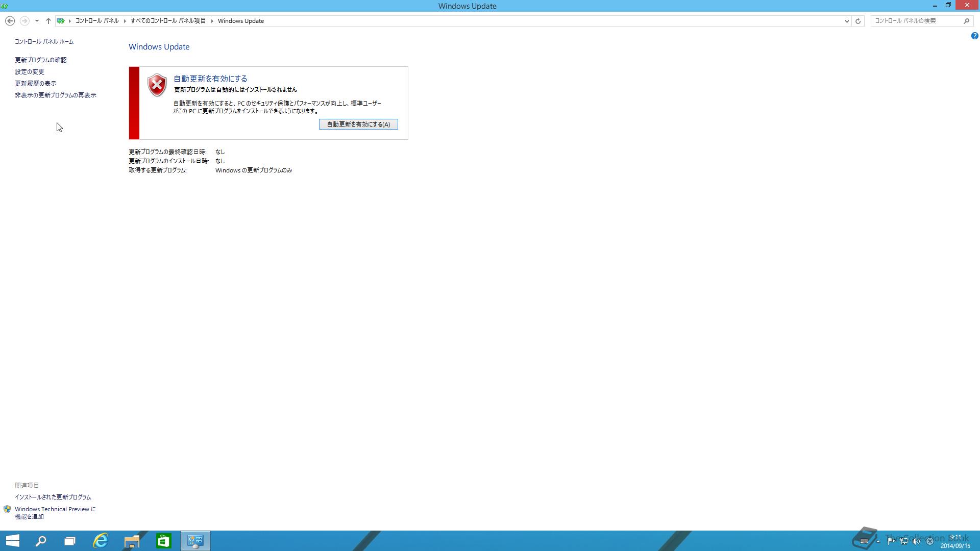Launch Internet Explorer from taskbar
Viewport: 980px width, 551px height.
pos(101,541)
